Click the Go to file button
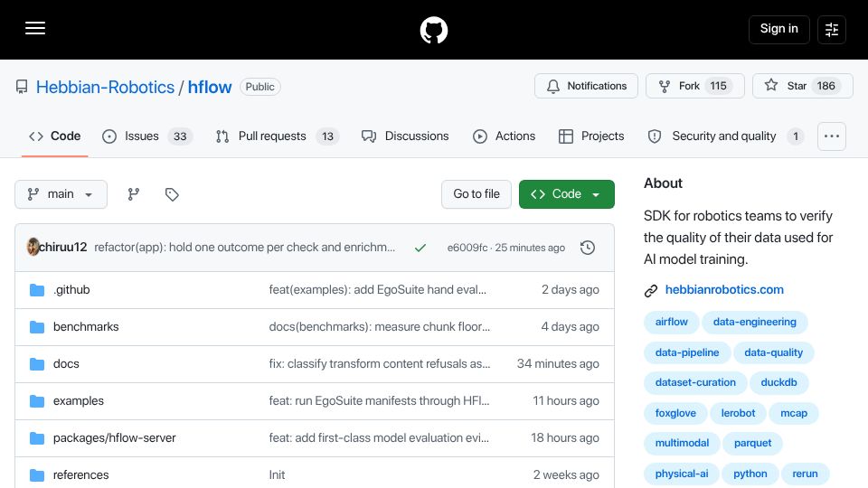This screenshot has height=488, width=868. (x=476, y=194)
